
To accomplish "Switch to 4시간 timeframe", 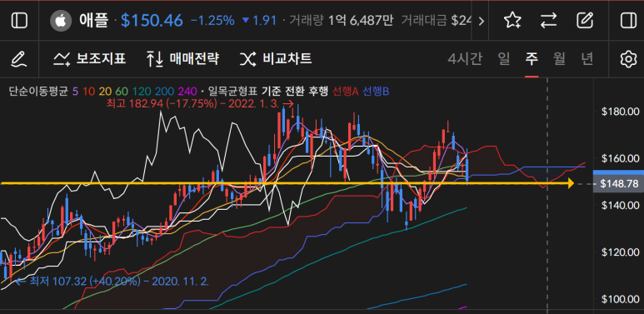I will pyautogui.click(x=465, y=59).
